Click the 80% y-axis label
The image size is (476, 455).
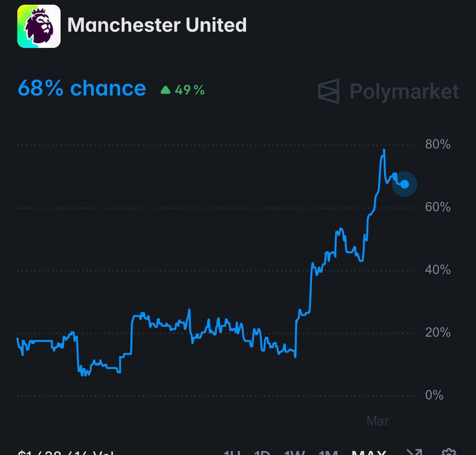point(438,144)
